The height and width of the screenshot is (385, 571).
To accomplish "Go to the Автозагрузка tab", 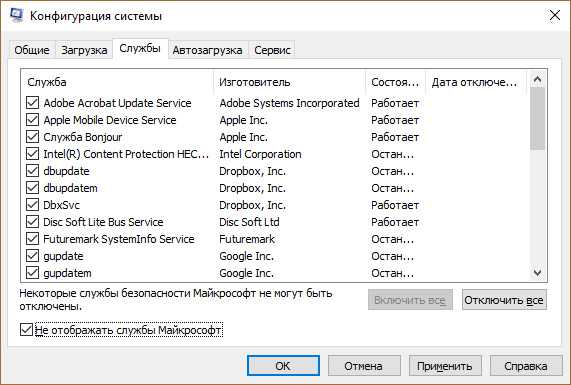I will [207, 50].
